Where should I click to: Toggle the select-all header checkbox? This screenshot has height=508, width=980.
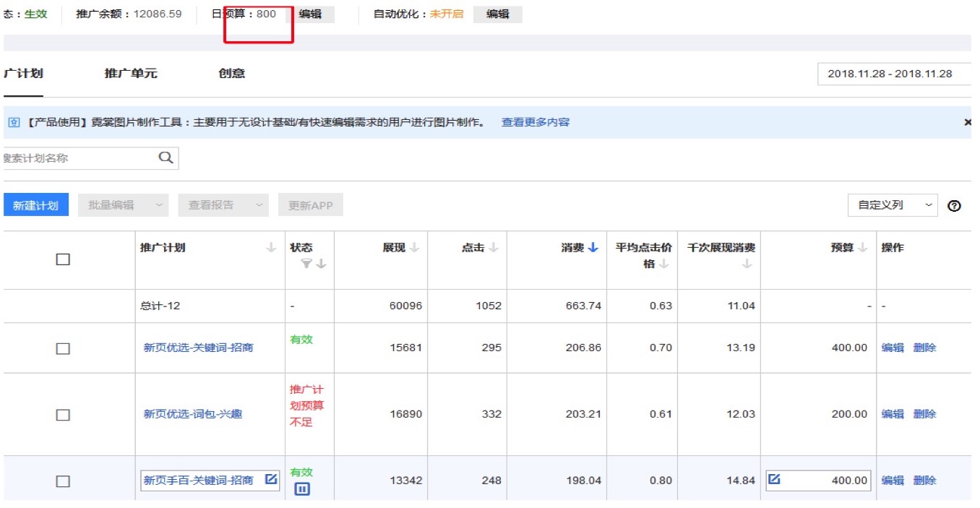point(63,259)
